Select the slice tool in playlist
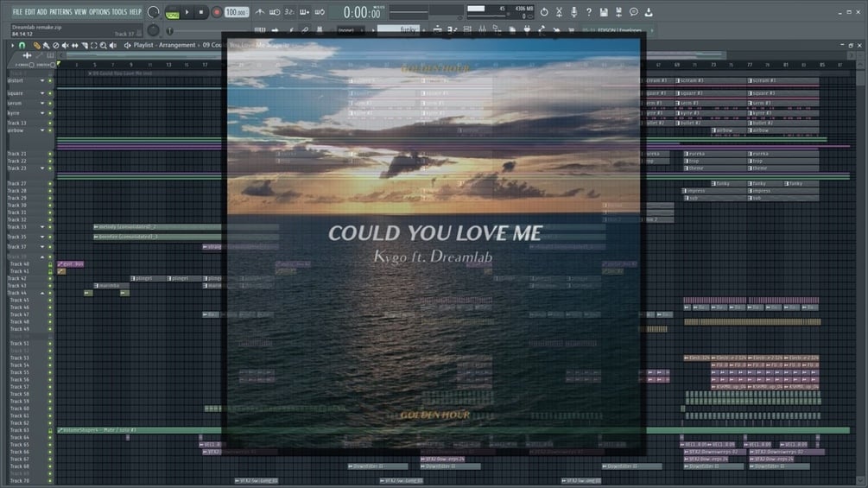Viewport: 868px width, 488px height. pos(84,46)
